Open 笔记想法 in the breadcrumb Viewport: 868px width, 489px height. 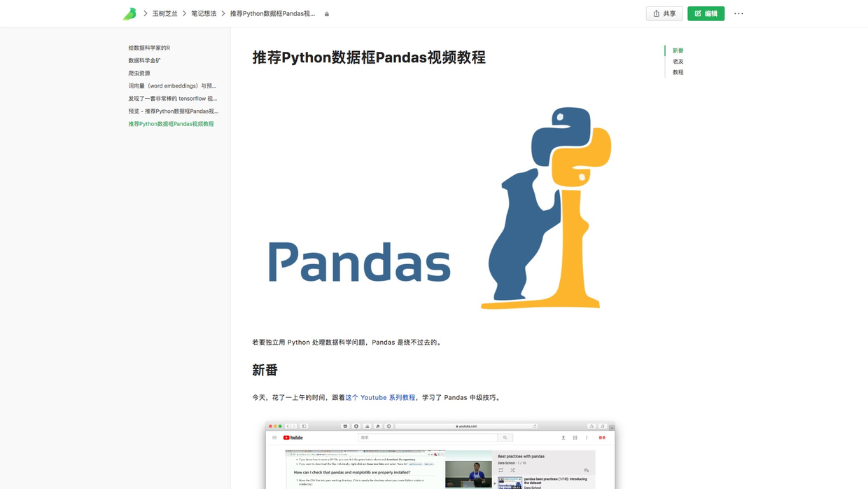(204, 14)
